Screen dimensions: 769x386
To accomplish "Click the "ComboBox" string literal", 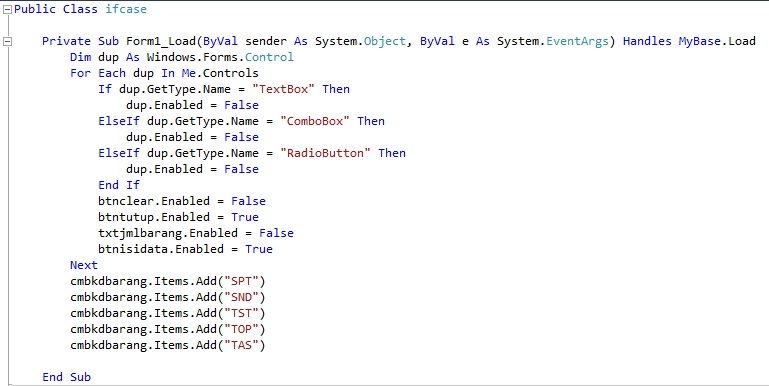I will click(315, 121).
